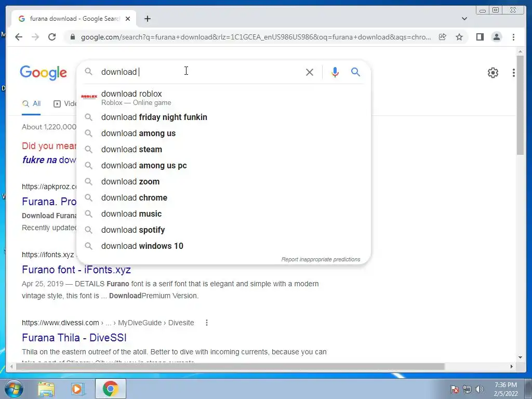Click the network tray icon
The width and height of the screenshot is (532, 399).
[467, 389]
